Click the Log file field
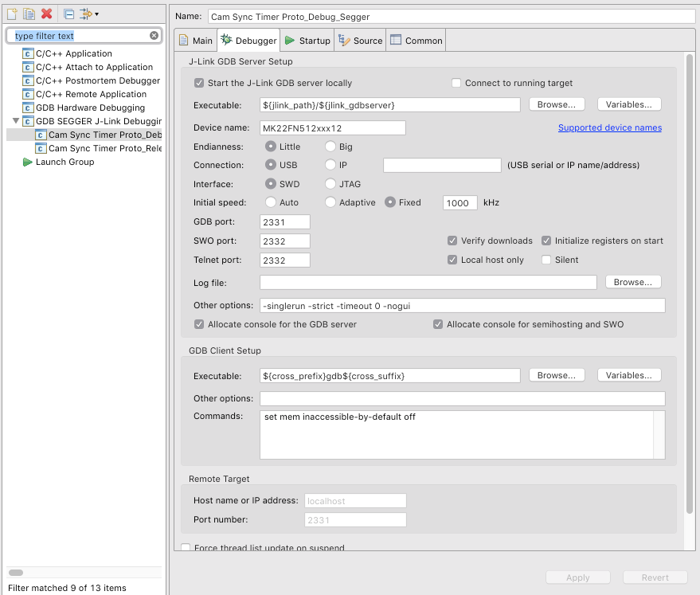This screenshot has height=595, width=700. (x=428, y=283)
